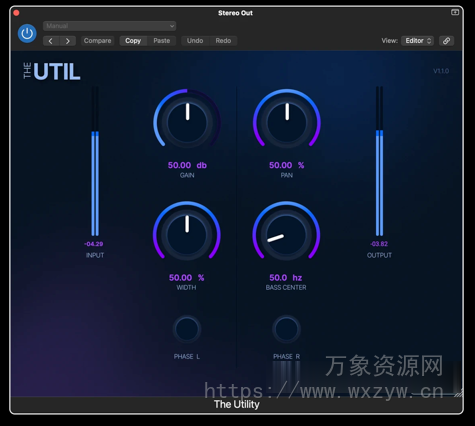
Task: Toggle the PHASE R button
Action: coord(286,329)
